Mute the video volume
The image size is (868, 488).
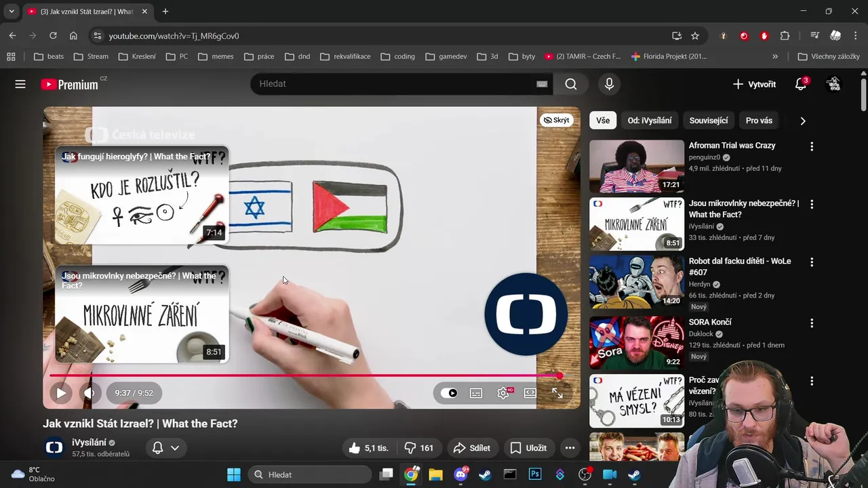point(89,393)
